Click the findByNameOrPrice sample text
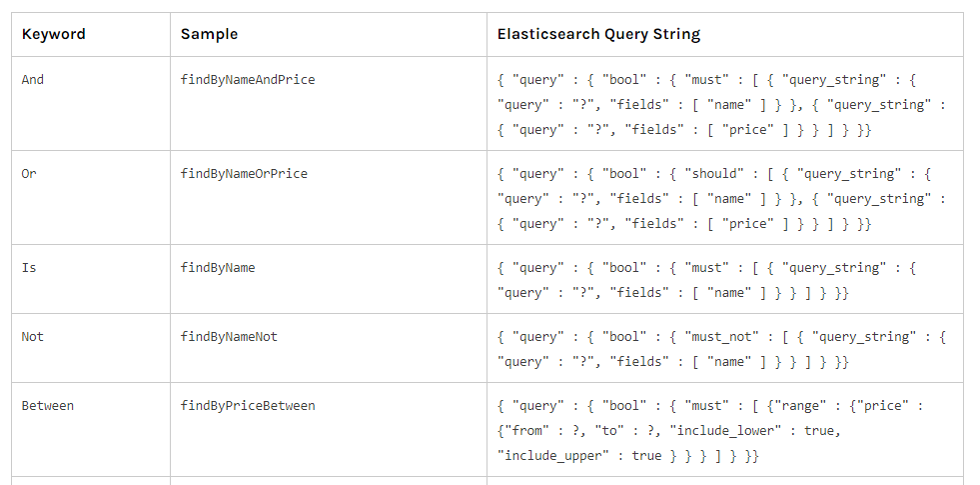 244,174
